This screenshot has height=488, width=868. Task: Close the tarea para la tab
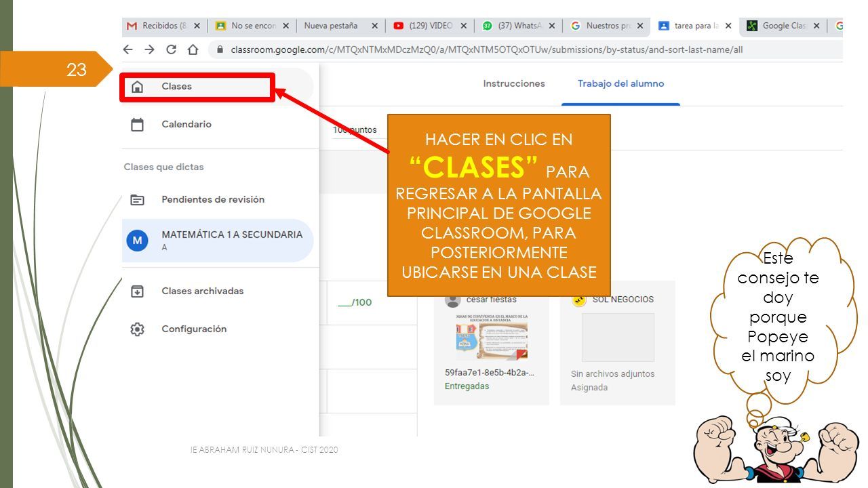click(x=728, y=26)
